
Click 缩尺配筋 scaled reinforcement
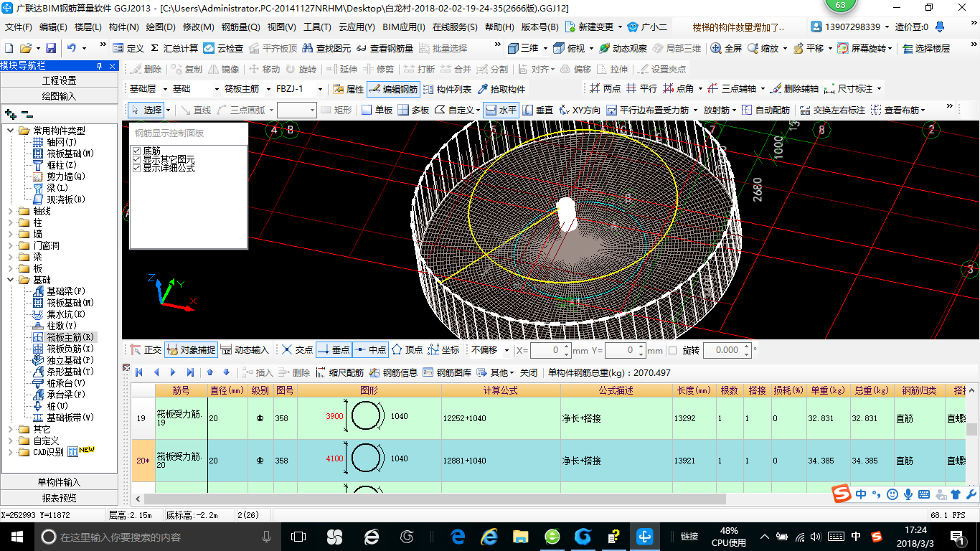coord(339,372)
